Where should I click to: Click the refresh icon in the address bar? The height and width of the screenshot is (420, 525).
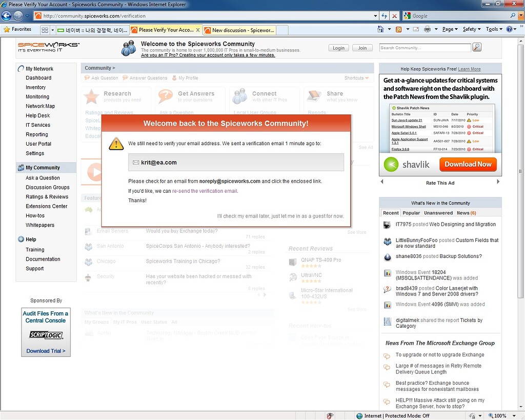[384, 15]
